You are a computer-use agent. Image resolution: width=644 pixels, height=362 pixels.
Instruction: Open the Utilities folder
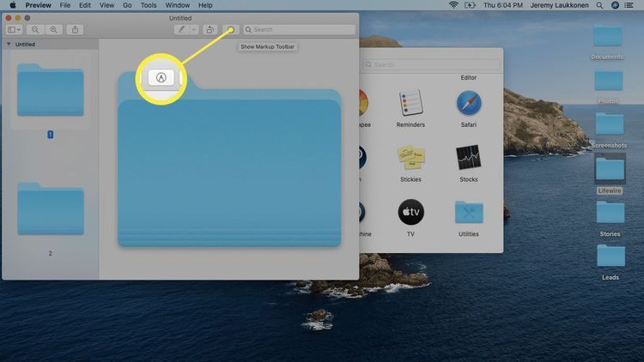pyautogui.click(x=468, y=212)
